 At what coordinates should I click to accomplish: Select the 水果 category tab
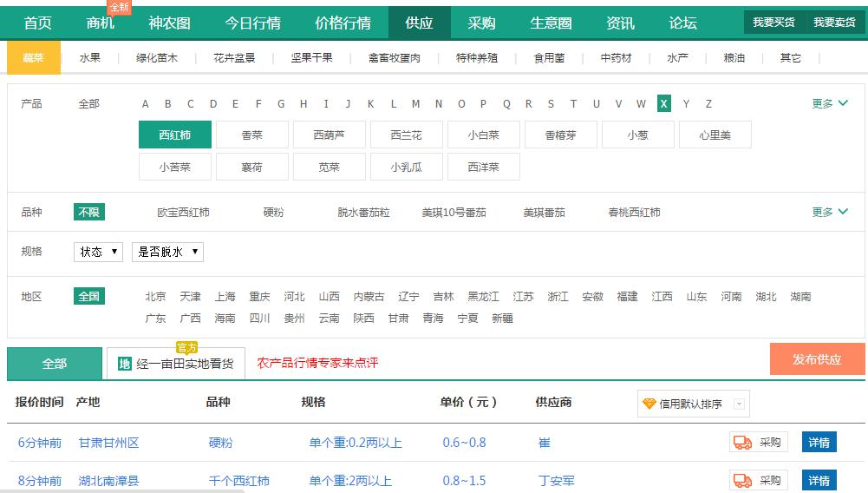89,57
